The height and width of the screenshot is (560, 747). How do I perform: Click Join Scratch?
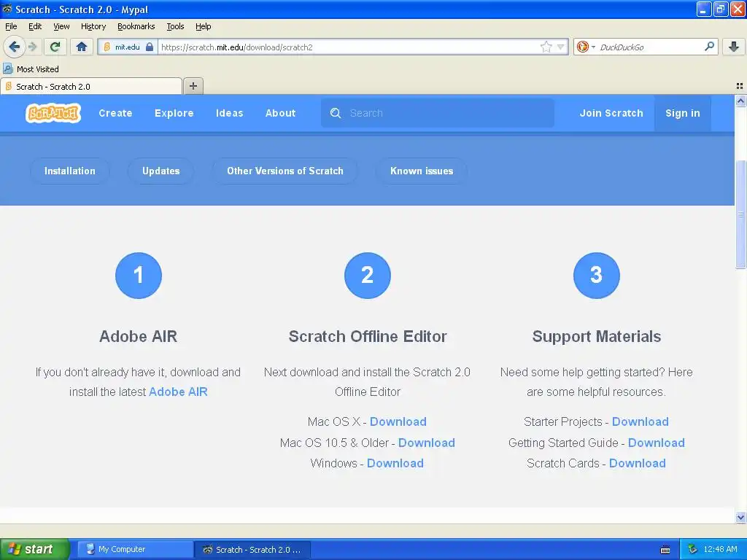click(x=611, y=113)
